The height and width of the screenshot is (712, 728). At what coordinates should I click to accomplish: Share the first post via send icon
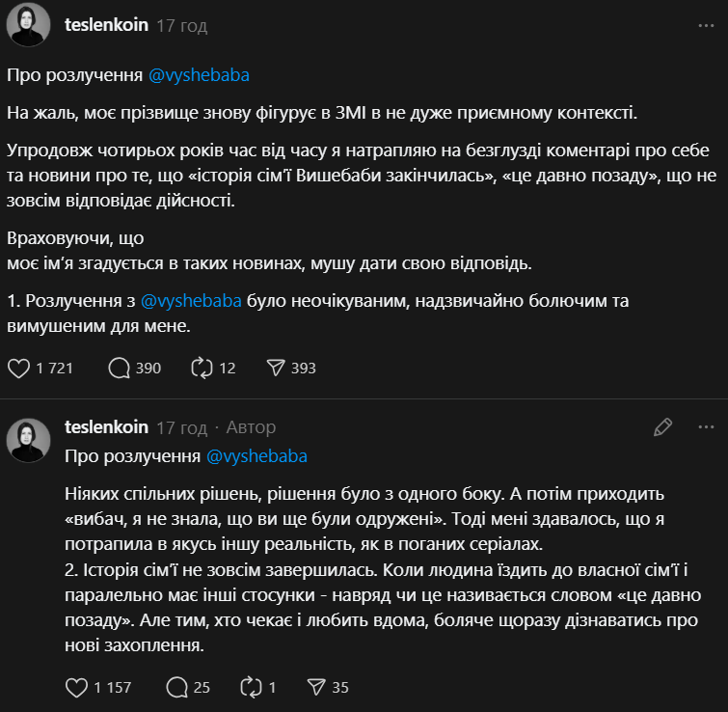pos(274,368)
